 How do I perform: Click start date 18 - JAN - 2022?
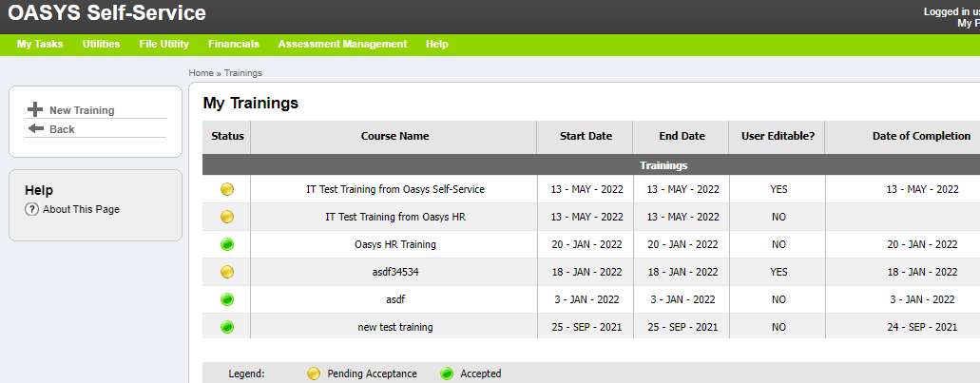pos(586,272)
